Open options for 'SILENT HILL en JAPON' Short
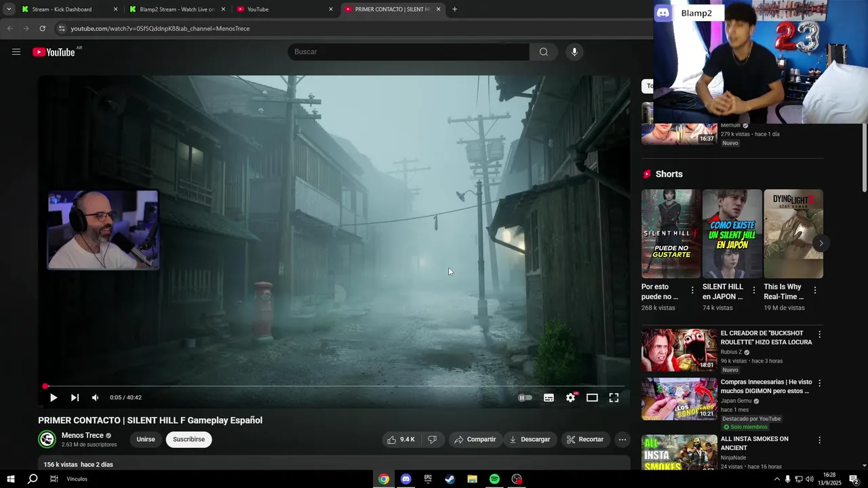868x488 pixels. pyautogui.click(x=753, y=290)
